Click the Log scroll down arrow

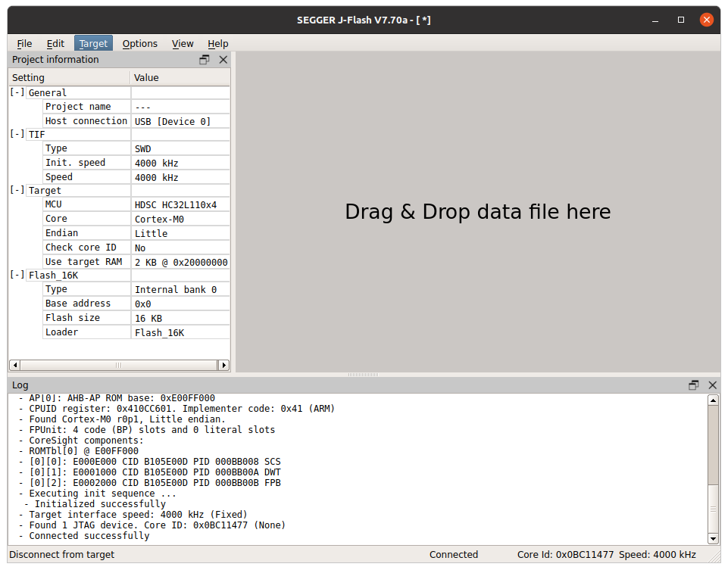coord(713,538)
